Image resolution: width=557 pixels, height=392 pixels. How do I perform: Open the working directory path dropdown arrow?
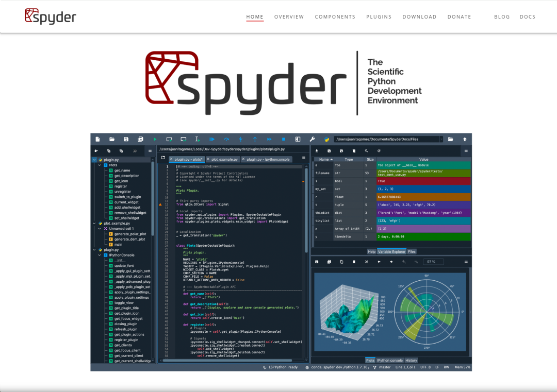click(441, 140)
